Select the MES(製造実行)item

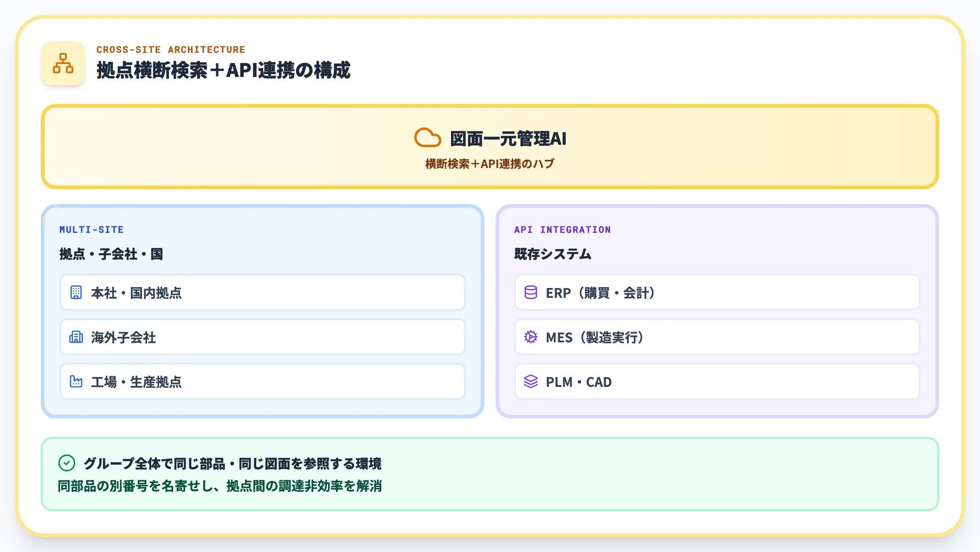717,337
